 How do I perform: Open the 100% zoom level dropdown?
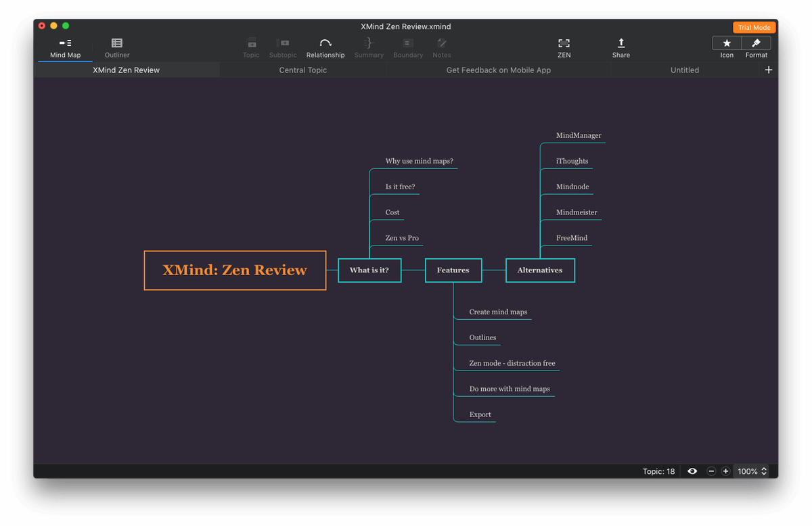pyautogui.click(x=752, y=471)
